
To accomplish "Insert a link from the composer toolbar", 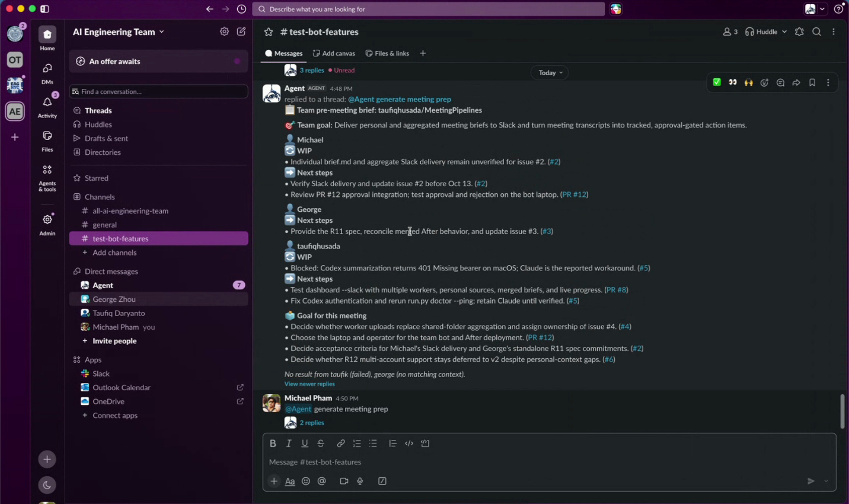I will [341, 444].
